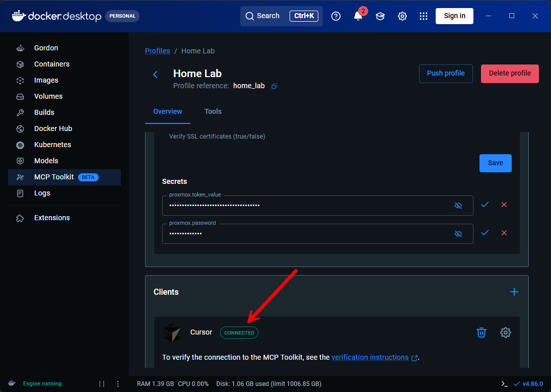Open the apps grid menu
This screenshot has width=551, height=392.
point(424,16)
